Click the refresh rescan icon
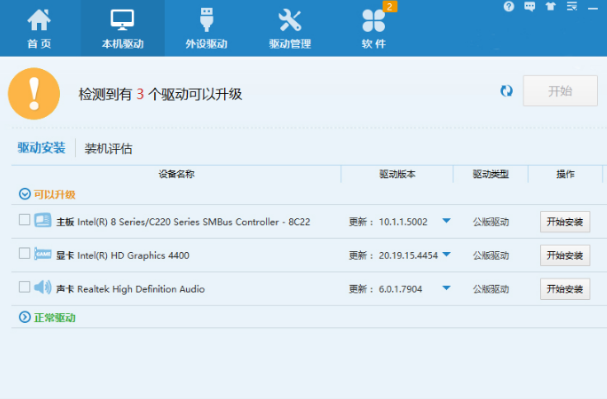607x399 pixels. point(506,91)
